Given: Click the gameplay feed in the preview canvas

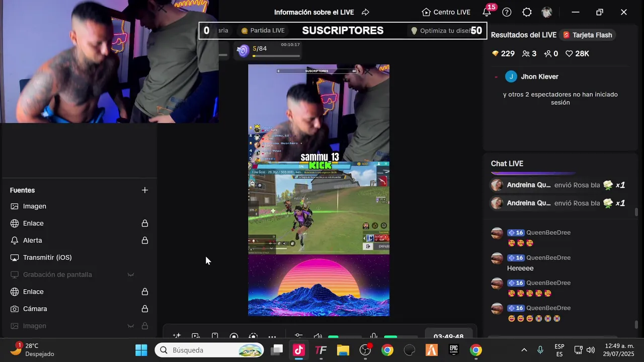Looking at the screenshot, I should [x=318, y=208].
